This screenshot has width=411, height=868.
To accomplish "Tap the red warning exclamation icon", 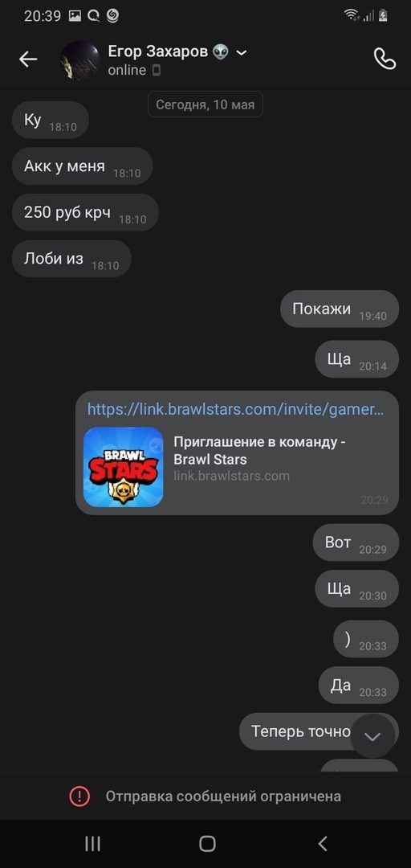I will pyautogui.click(x=79, y=796).
